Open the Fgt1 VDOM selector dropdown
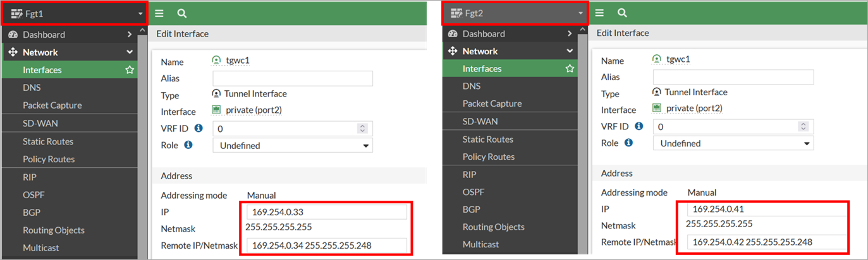Viewport: 868px width, 260px height. point(76,13)
